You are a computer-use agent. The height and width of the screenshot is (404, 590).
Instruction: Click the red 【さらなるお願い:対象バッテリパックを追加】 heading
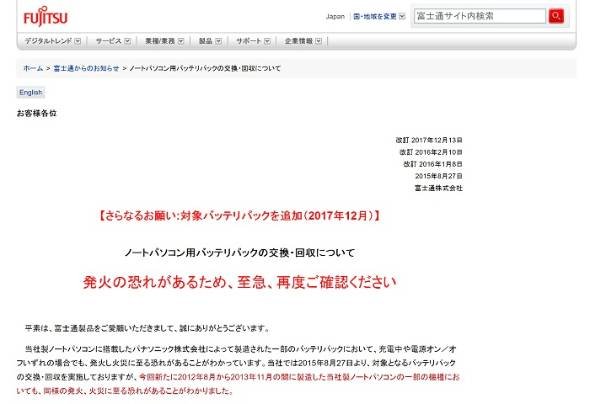pos(239,216)
